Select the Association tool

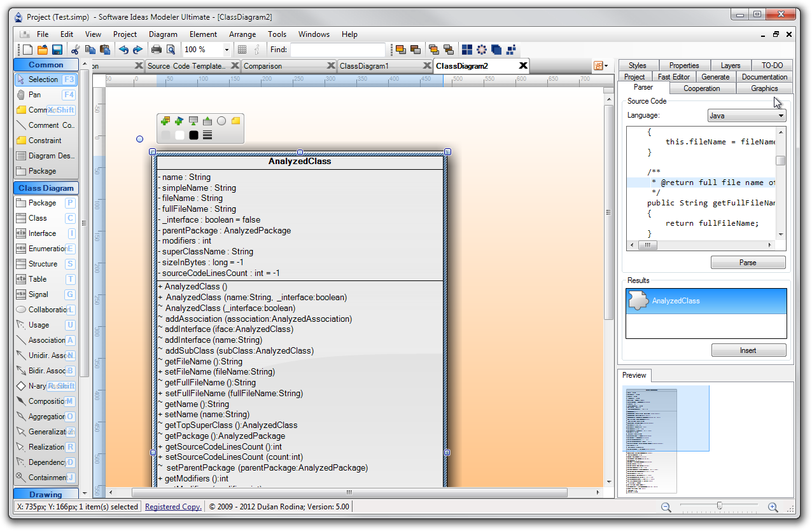[46, 340]
